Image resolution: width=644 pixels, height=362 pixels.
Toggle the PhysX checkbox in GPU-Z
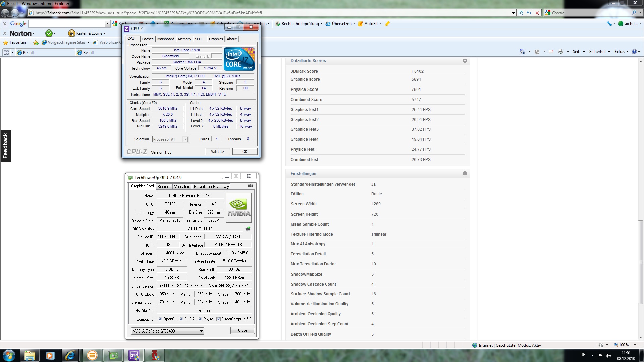pos(200,319)
